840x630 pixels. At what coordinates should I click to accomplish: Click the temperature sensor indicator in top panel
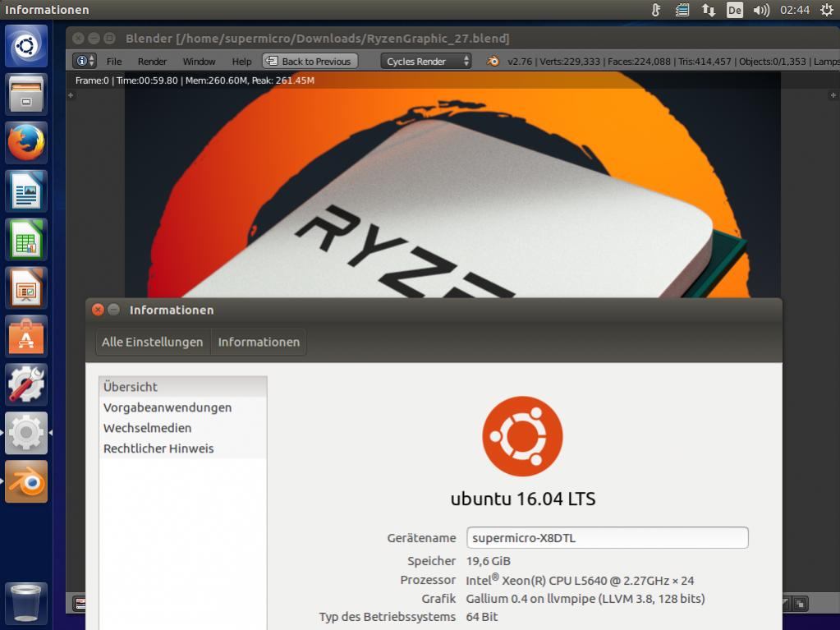click(656, 10)
